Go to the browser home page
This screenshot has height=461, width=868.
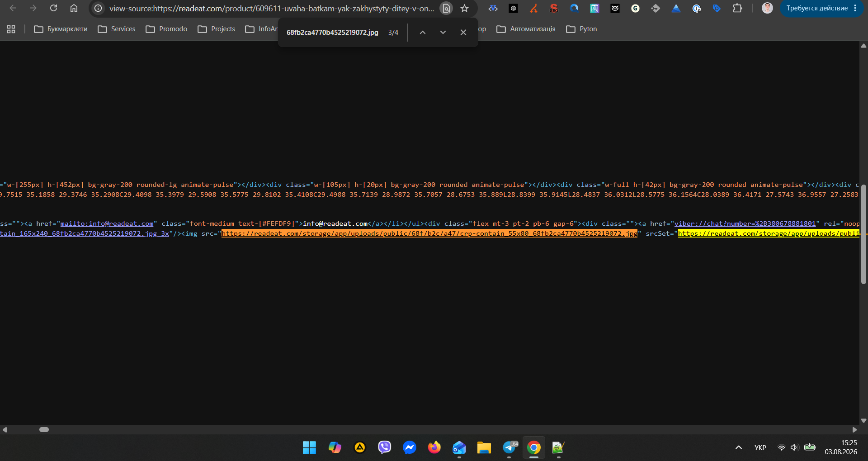[x=74, y=8]
